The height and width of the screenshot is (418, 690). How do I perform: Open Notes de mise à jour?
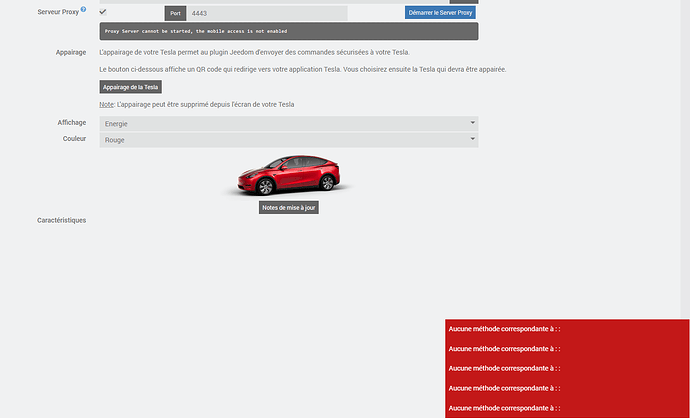coord(289,208)
